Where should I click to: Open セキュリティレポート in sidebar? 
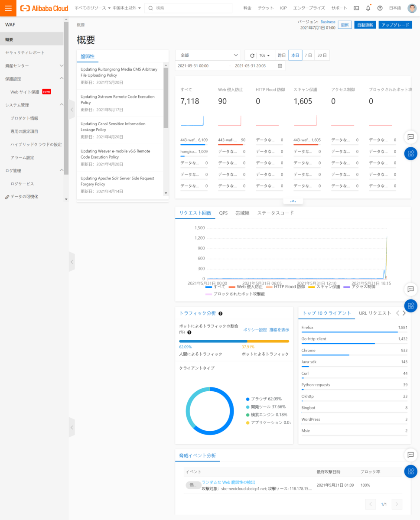pyautogui.click(x=25, y=52)
